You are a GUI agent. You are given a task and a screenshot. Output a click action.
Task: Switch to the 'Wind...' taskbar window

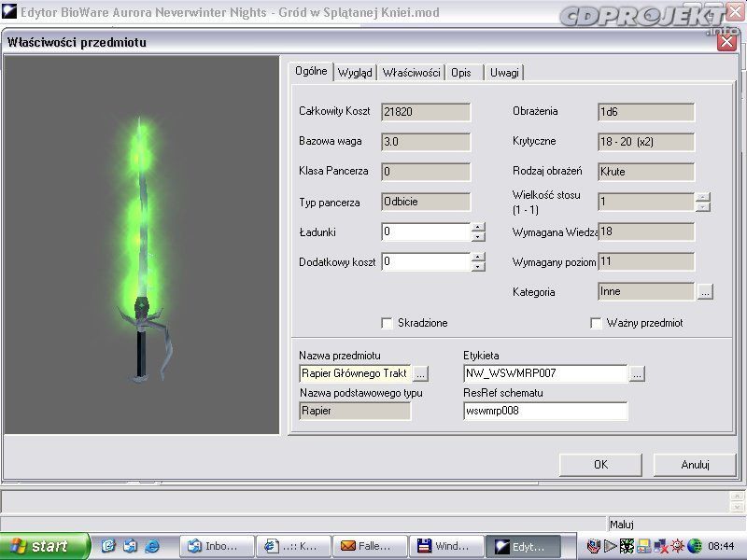(x=447, y=546)
